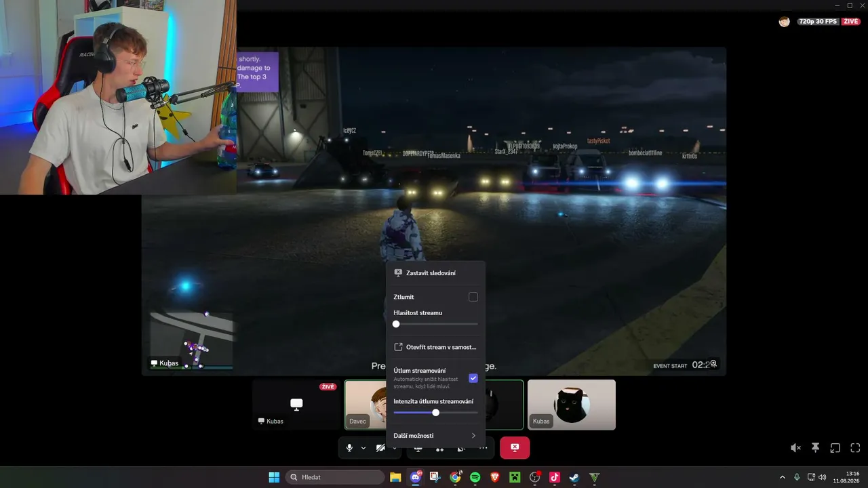Tick the 'Ztlumit' checkbox
Viewport: 868px width, 488px height.
(x=473, y=297)
